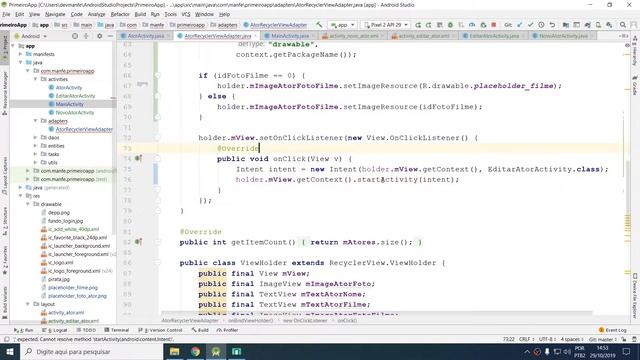Click the Run with Coverage icon

[x=461, y=25]
